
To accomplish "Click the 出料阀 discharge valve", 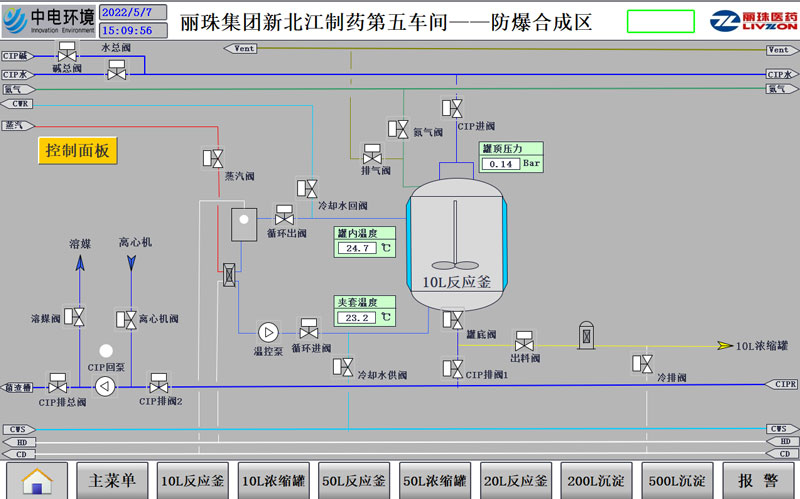I will [524, 341].
